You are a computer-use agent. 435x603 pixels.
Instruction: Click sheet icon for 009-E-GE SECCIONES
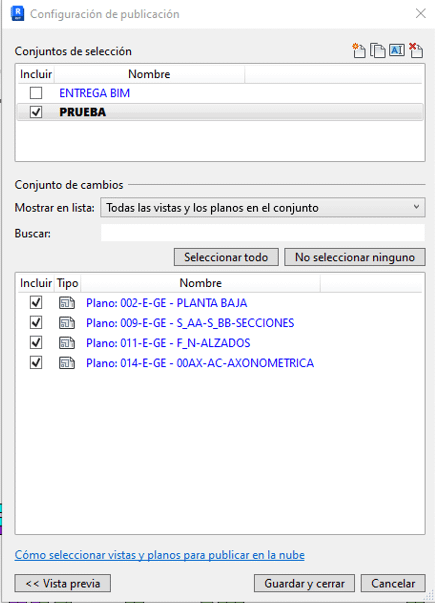click(x=67, y=323)
